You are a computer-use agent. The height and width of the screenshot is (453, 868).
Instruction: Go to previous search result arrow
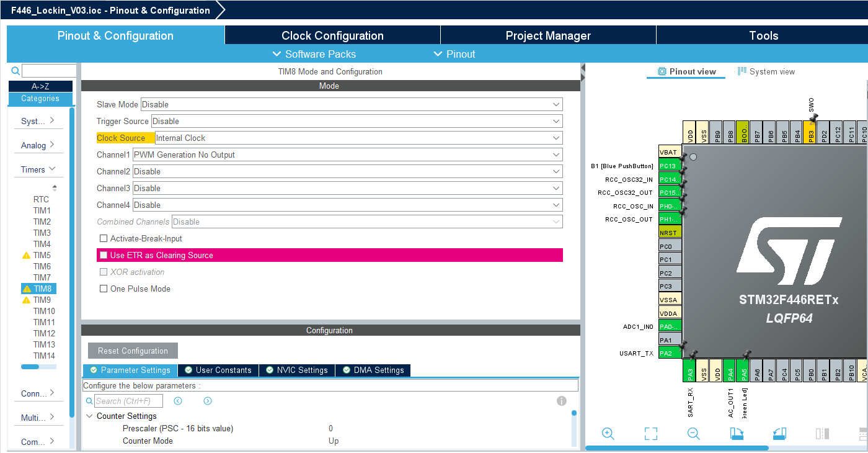[178, 401]
